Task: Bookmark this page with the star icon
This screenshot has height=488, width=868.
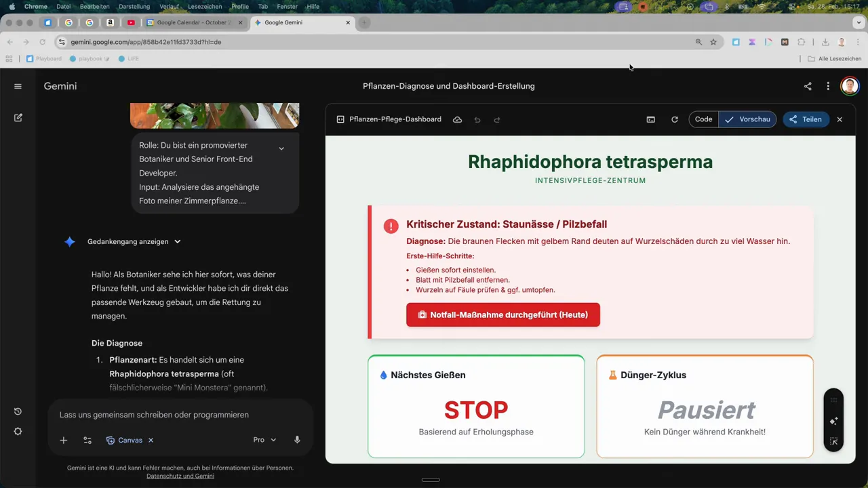Action: [x=713, y=42]
